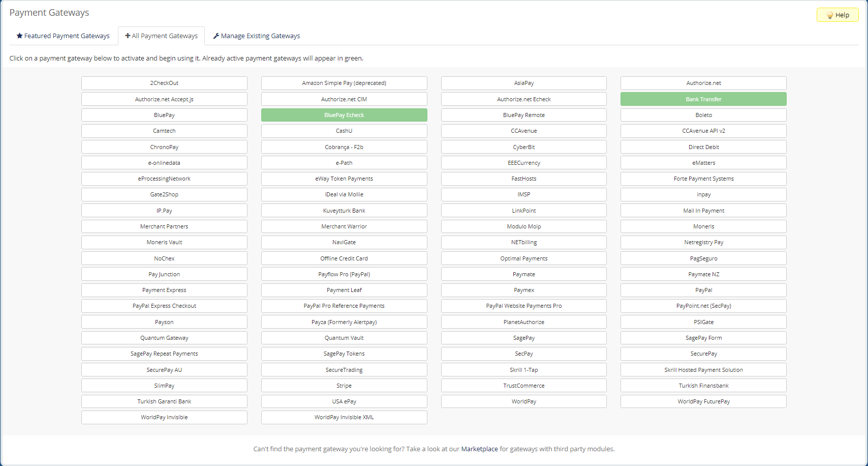Select the e-onlinedata gateway
Image resolution: width=868 pixels, height=466 pixels.
coord(164,163)
